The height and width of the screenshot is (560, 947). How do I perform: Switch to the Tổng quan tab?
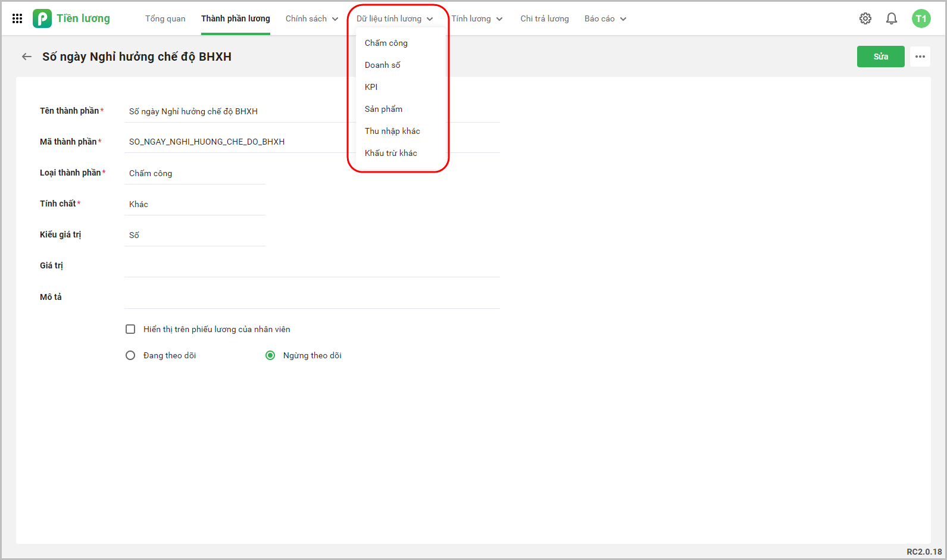pyautogui.click(x=165, y=18)
